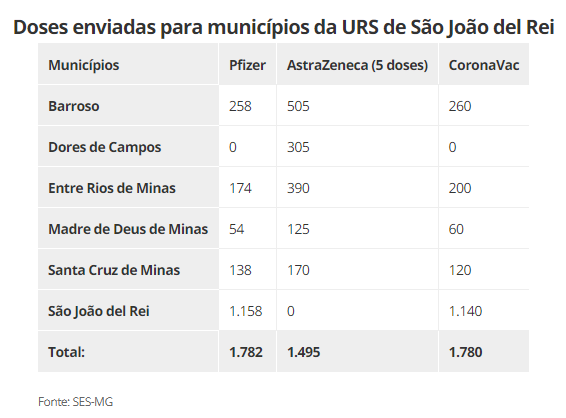This screenshot has width=566, height=418.
Task: Click the CoronaVac total 1.780
Action: 465,352
